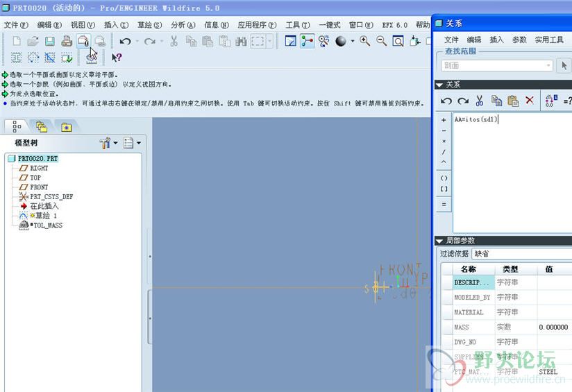Viewport: 572px width, 392px height.
Task: Insert parentheses () in relations editor
Action: [444, 178]
